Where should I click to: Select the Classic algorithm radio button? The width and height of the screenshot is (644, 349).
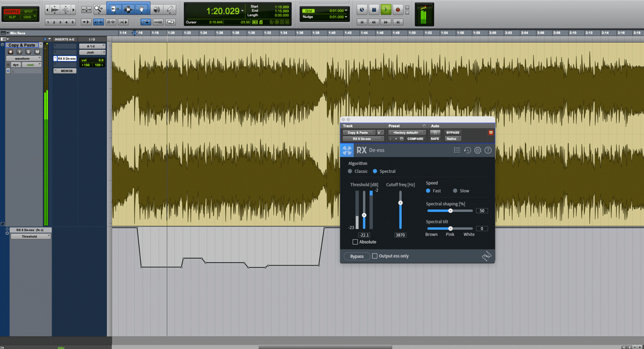(x=350, y=171)
